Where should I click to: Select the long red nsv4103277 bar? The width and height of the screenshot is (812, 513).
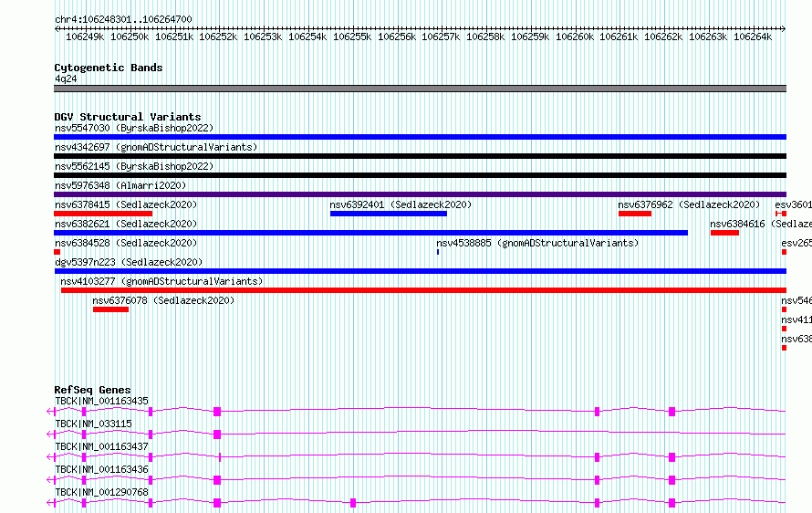point(423,290)
